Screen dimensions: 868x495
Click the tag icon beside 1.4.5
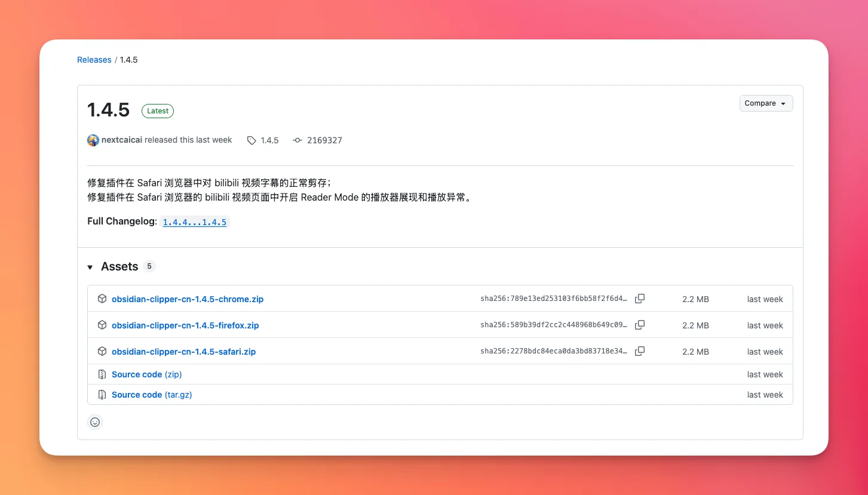tap(251, 140)
